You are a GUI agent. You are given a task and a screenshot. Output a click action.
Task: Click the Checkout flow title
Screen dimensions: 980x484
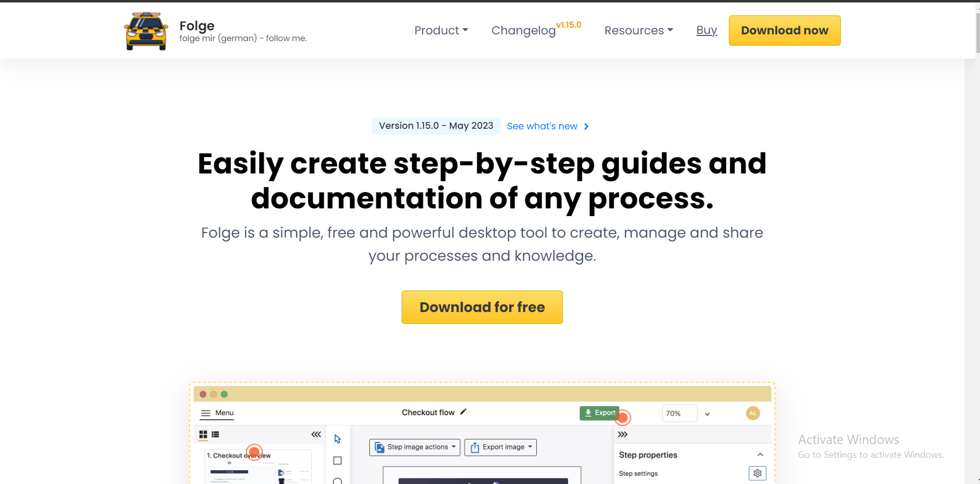[428, 412]
